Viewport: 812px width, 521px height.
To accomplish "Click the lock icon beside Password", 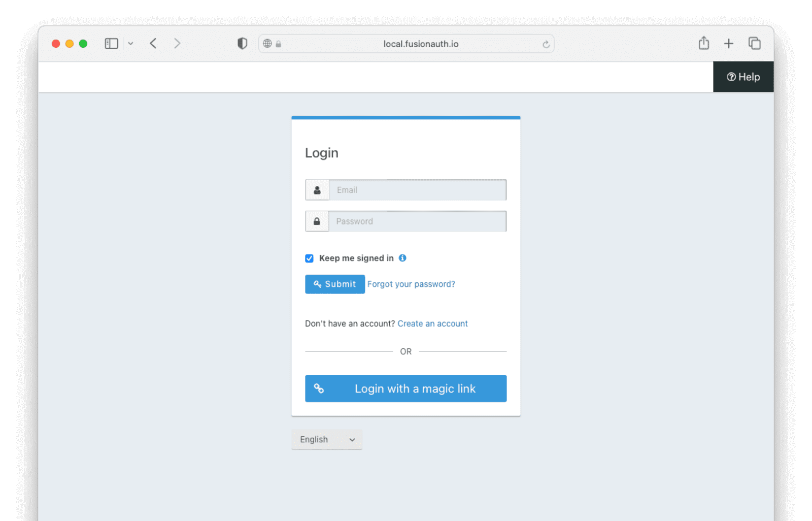I will [x=317, y=221].
